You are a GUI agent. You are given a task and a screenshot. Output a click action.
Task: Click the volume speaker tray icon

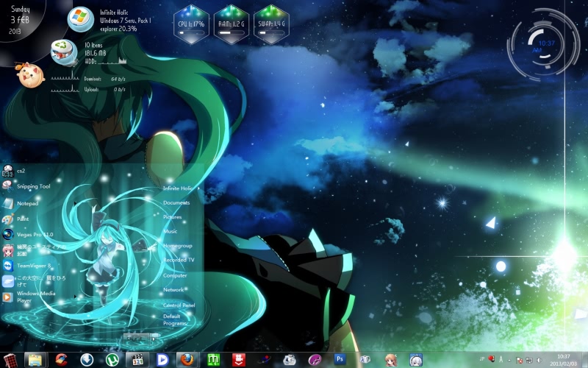coord(539,360)
